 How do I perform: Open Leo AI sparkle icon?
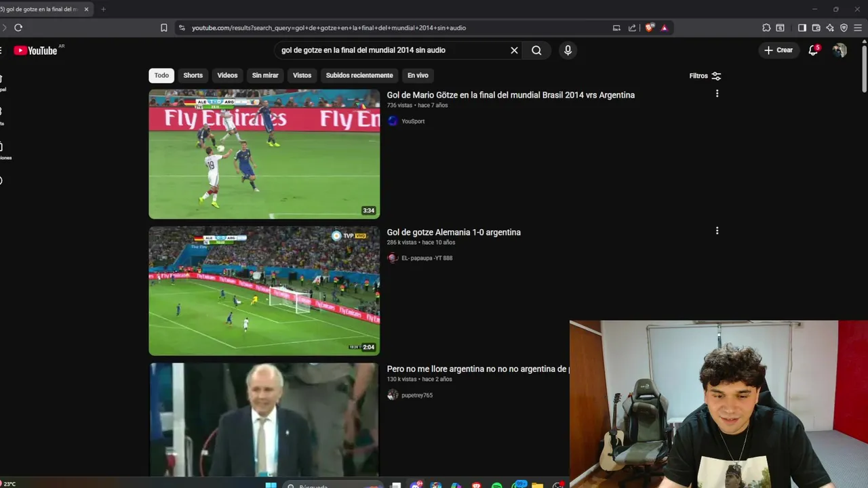click(830, 28)
